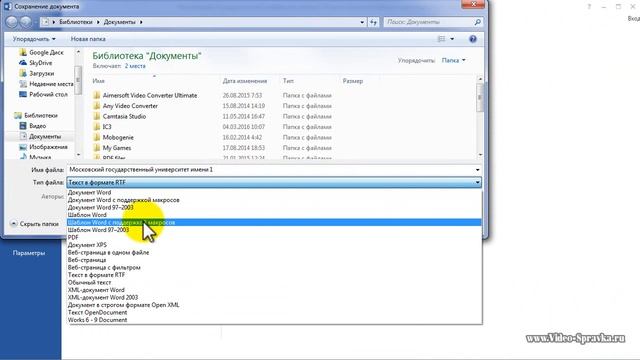Click Библиотеки in address breadcrumb
The width and height of the screenshot is (640, 360).
(x=76, y=22)
